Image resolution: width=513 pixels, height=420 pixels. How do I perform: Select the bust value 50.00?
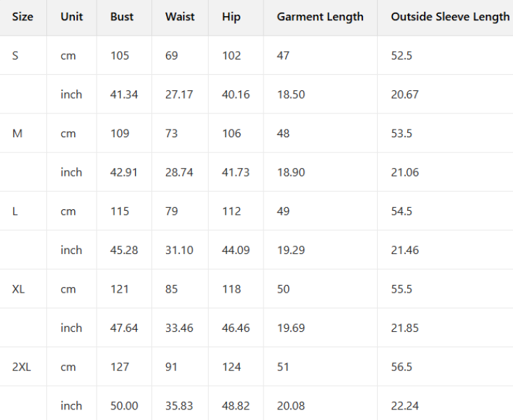124,405
